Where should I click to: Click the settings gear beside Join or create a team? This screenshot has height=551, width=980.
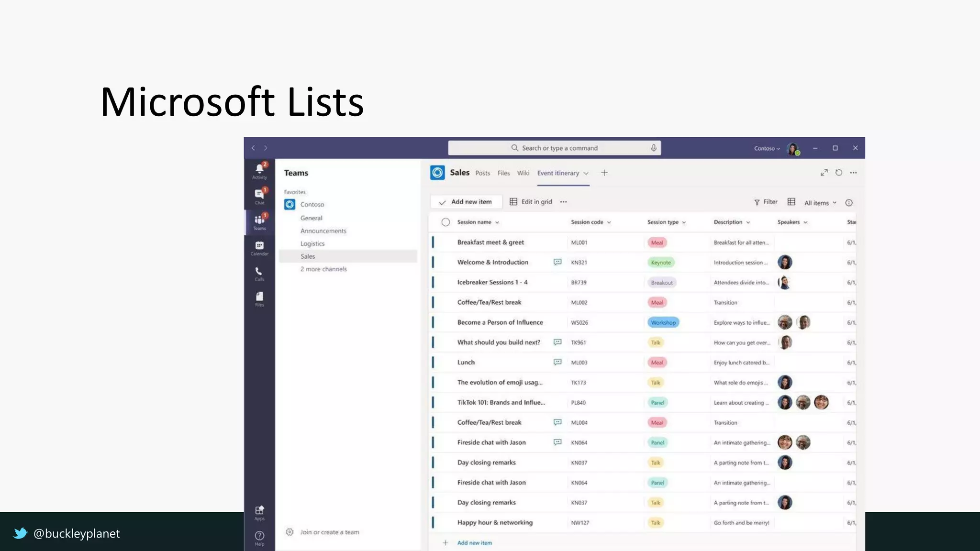tap(290, 532)
